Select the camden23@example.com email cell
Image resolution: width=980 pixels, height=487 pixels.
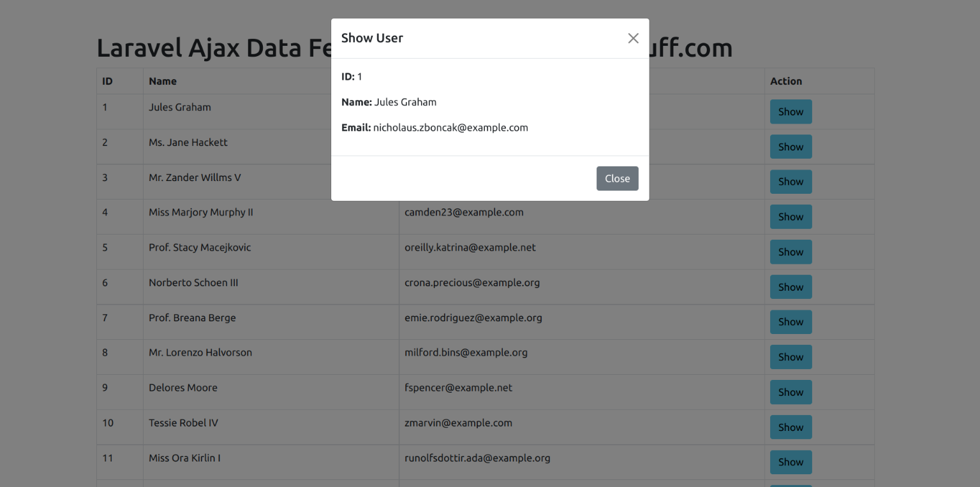(x=464, y=212)
